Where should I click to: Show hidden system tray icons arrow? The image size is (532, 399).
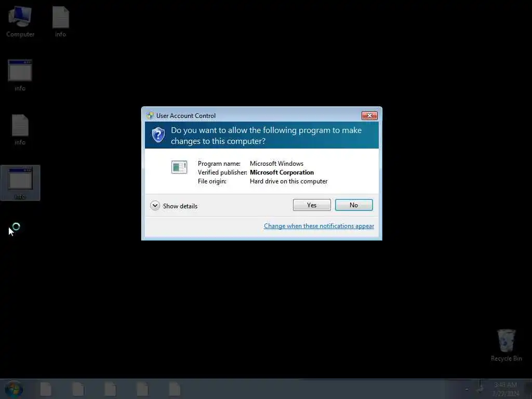(467, 390)
